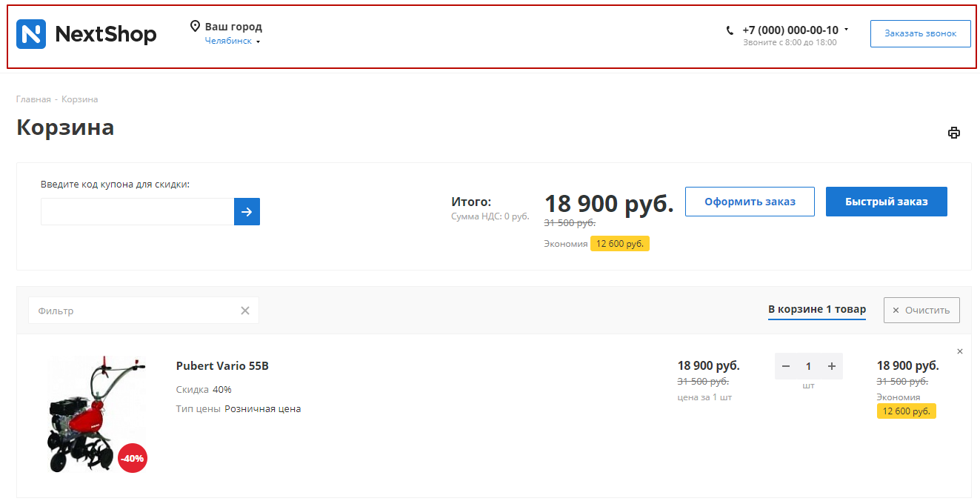Clear the filter with the X icon
The image size is (980, 504).
245,311
